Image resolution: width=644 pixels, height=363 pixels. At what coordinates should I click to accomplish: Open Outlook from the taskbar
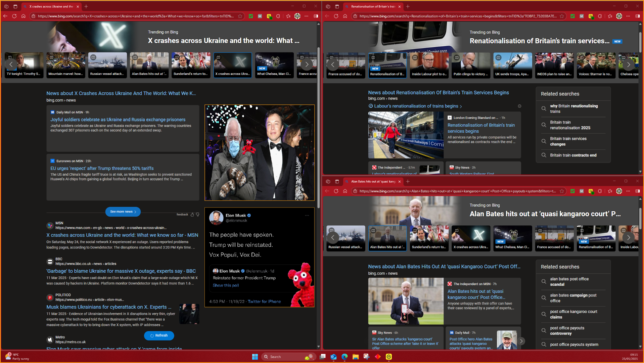coord(333,357)
